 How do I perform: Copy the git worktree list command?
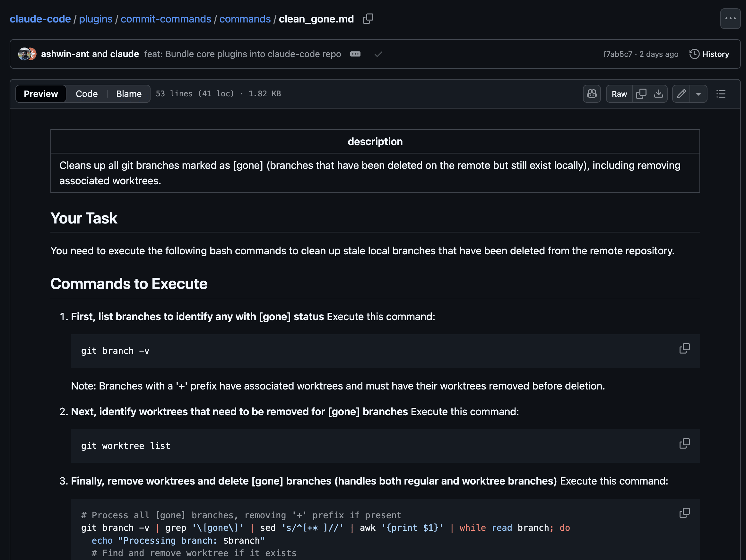pos(684,443)
